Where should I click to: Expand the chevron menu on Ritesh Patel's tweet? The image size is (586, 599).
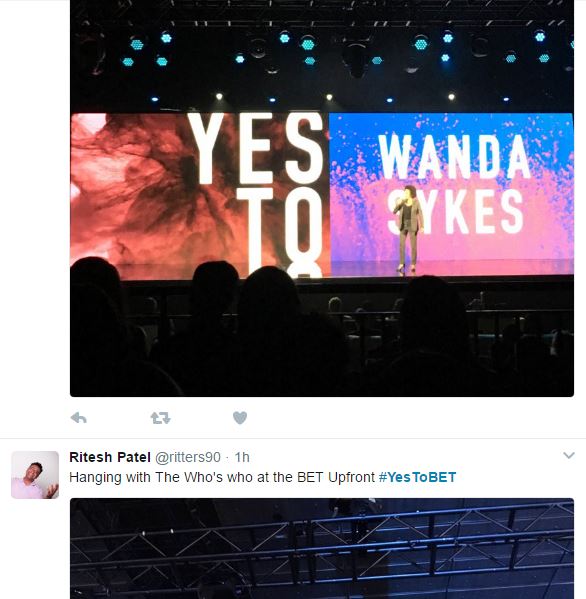point(569,455)
